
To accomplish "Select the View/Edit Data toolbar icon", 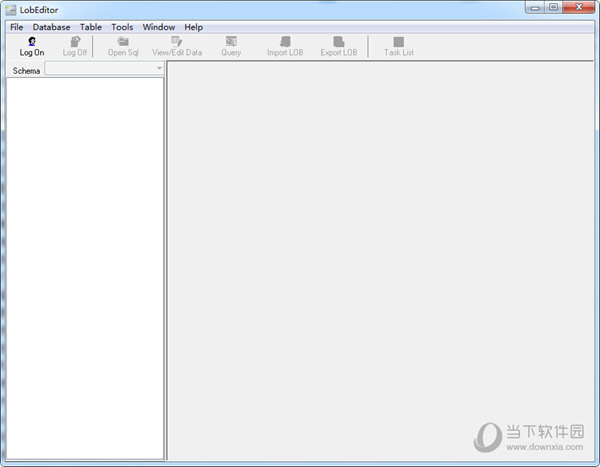I will (176, 41).
